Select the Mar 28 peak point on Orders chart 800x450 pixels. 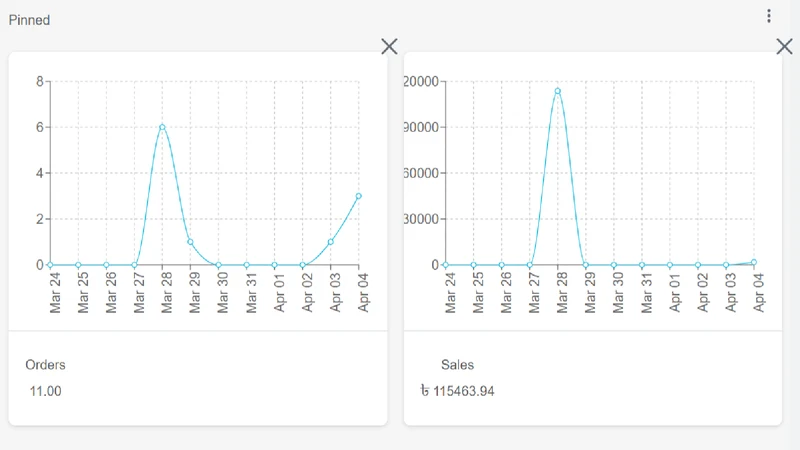162,127
